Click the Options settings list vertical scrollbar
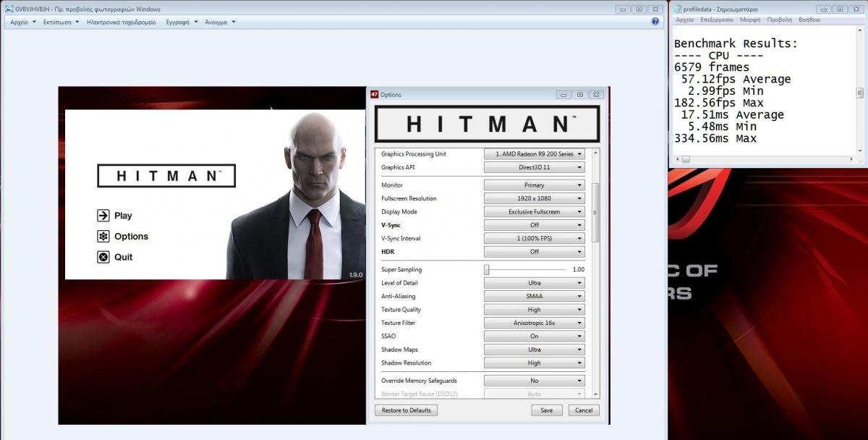This screenshot has height=440, width=868. [x=595, y=213]
